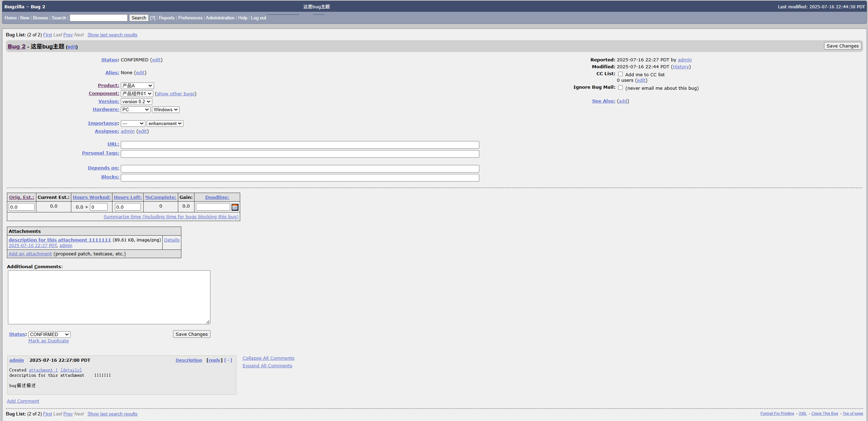Click the [?] quick search help icon

tap(152, 18)
